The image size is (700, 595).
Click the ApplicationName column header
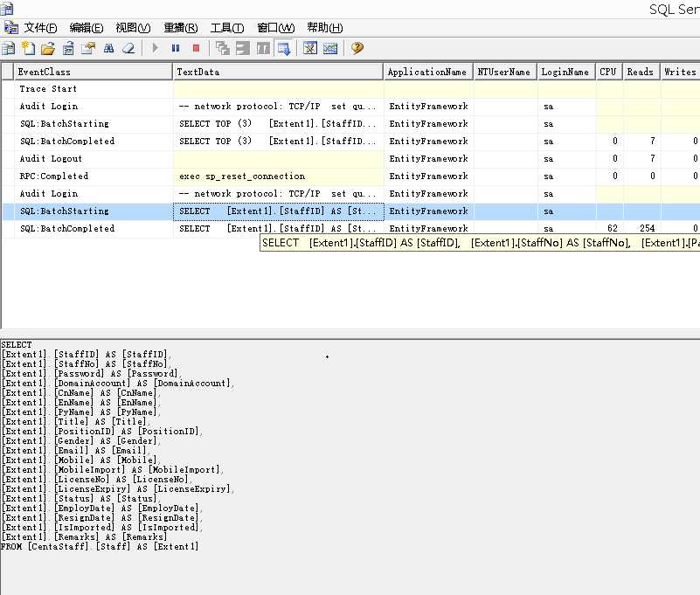428,72
